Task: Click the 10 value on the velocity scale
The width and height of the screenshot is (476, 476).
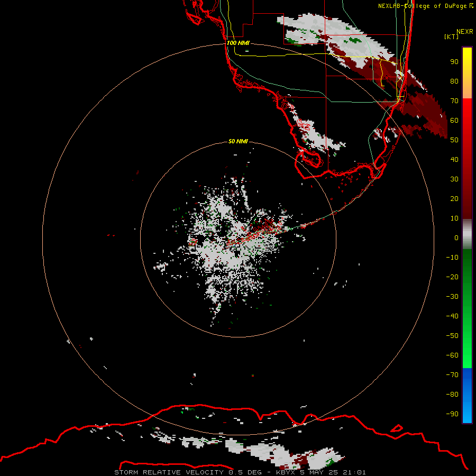Action: pyautogui.click(x=454, y=218)
